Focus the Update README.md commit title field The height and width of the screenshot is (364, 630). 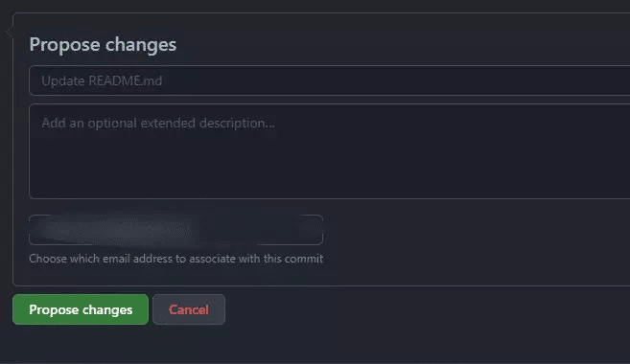[330, 80]
